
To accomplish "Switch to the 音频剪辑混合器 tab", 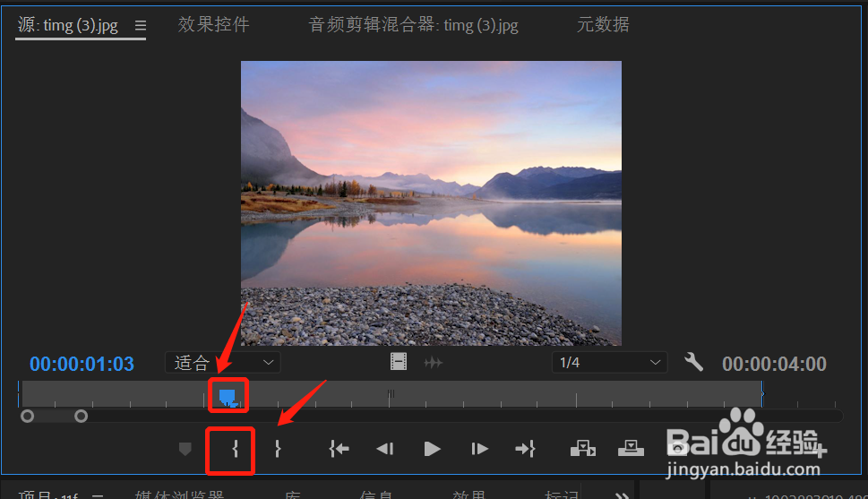I will (413, 25).
